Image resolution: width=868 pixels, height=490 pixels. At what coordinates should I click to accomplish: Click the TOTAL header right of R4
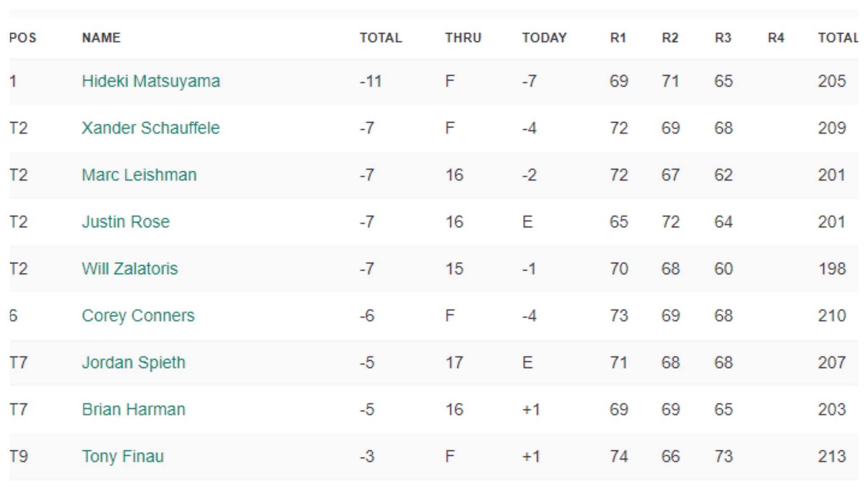coord(837,38)
